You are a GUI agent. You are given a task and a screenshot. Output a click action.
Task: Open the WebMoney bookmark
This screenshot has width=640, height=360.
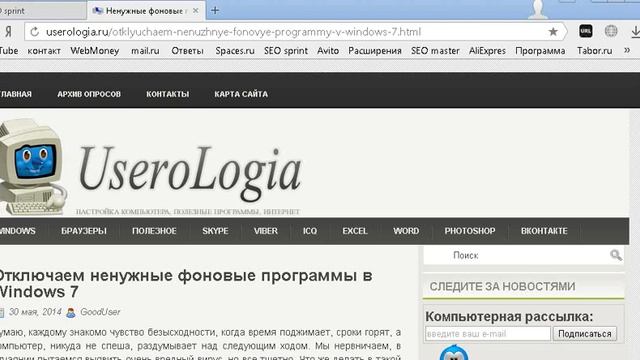coord(95,51)
